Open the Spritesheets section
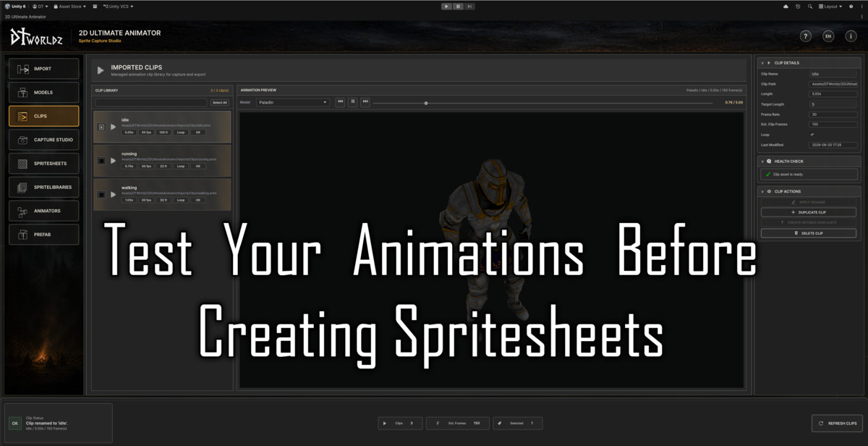Viewport: 868px width, 446px height. (x=44, y=164)
